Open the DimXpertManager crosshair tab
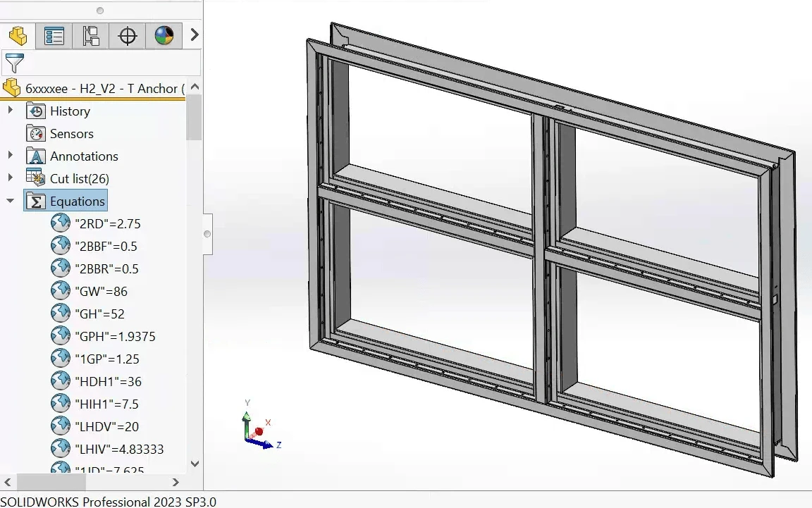 pos(128,35)
